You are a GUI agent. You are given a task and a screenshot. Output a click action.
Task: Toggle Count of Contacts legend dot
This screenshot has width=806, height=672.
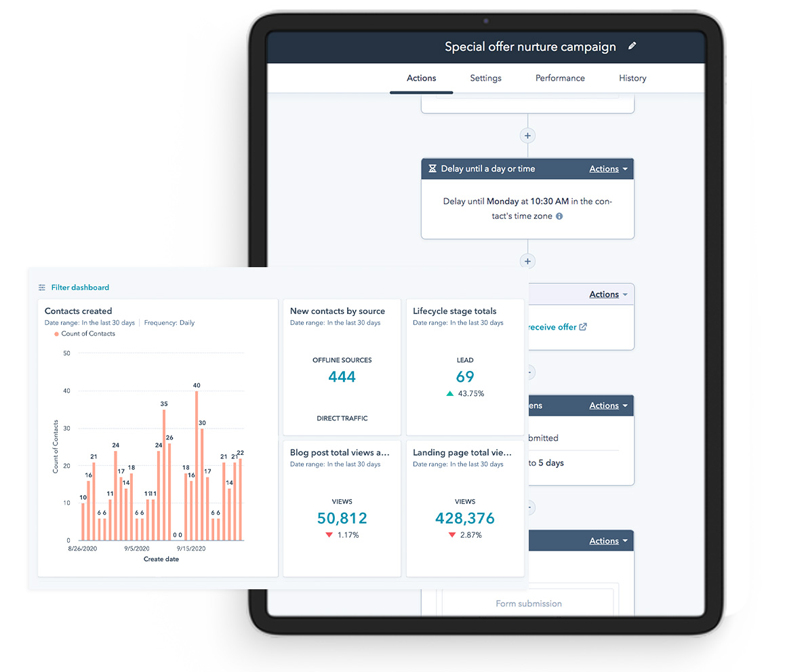[56, 334]
